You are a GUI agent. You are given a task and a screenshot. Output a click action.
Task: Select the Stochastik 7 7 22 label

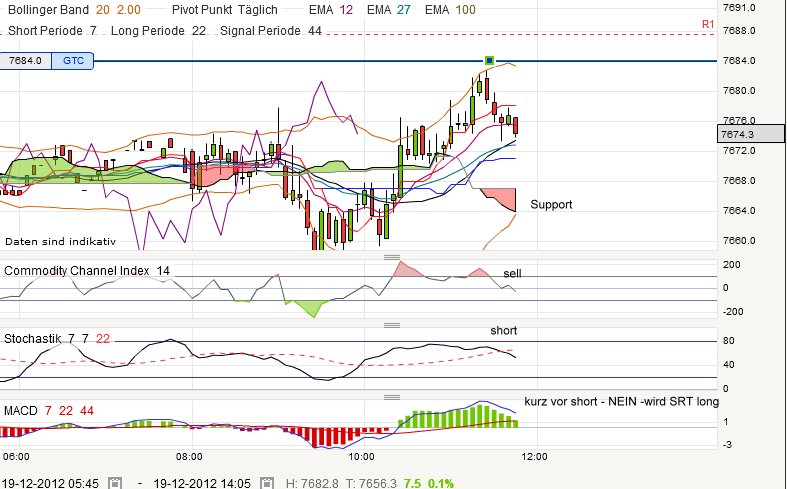coord(57,339)
